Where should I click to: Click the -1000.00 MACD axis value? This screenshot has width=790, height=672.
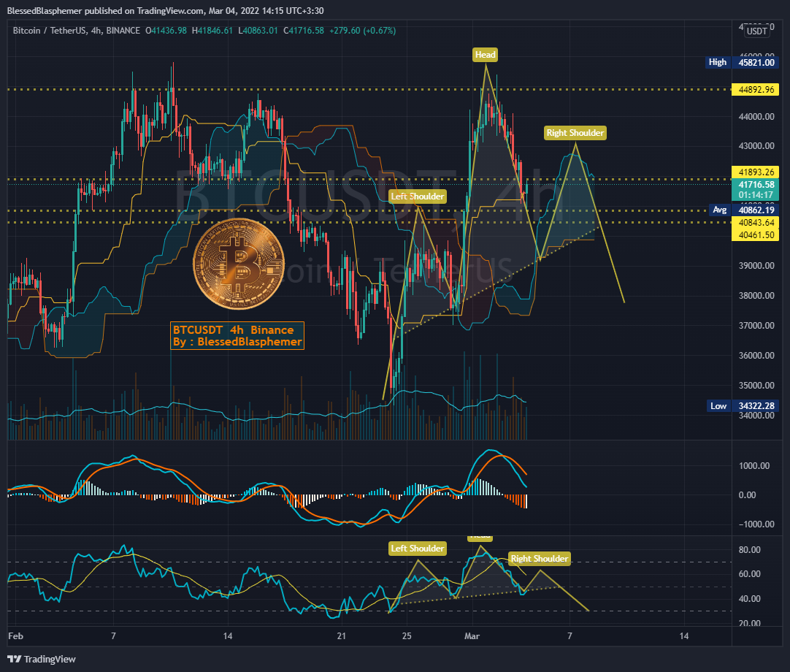pos(756,524)
